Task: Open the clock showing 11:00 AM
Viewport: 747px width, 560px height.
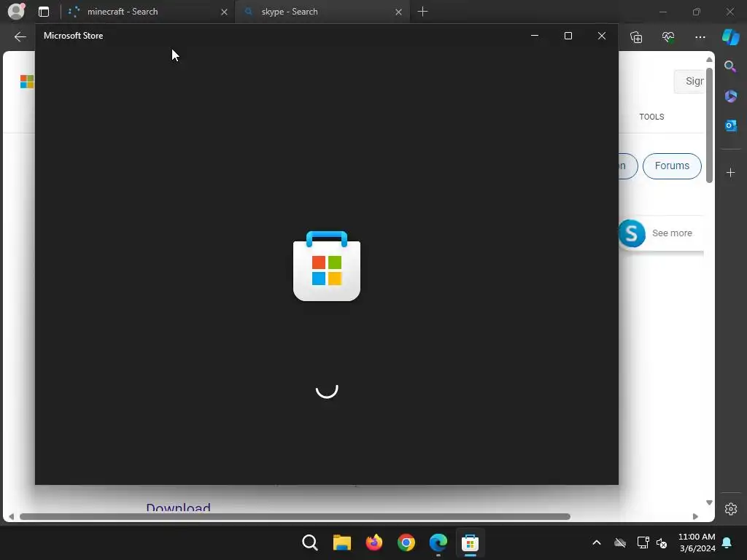Action: [697, 542]
